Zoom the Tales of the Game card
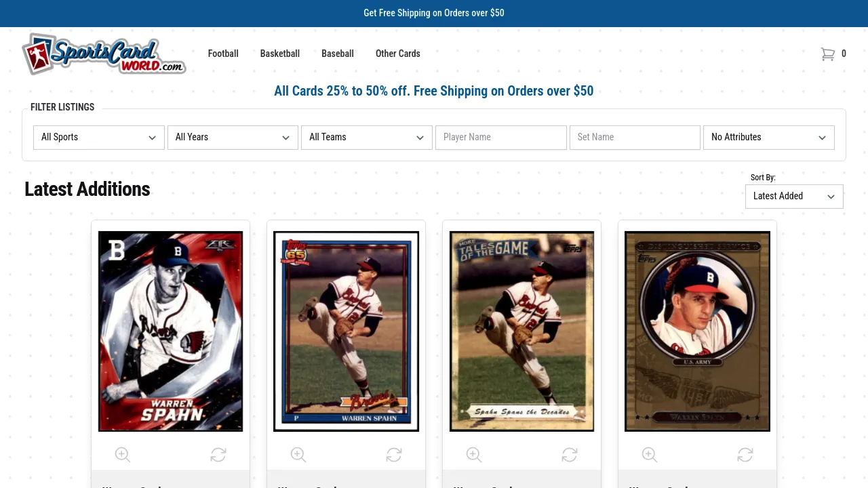Image resolution: width=868 pixels, height=488 pixels. coord(474,455)
